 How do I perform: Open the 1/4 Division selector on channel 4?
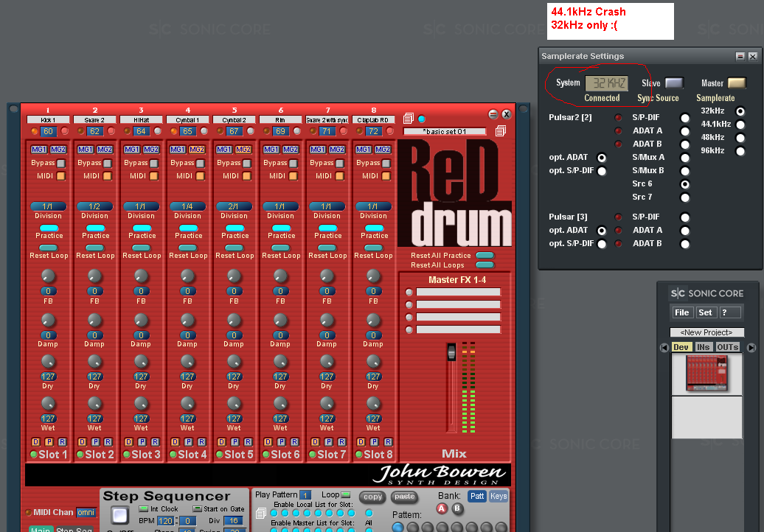187,206
